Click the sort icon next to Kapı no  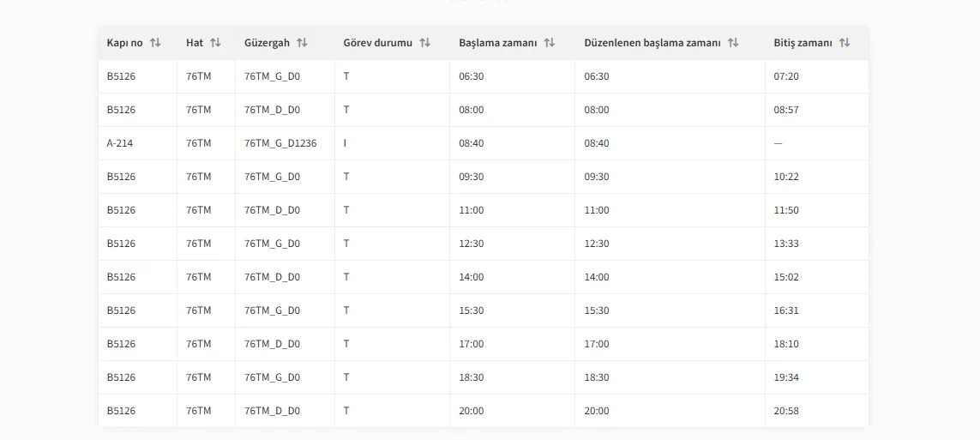click(155, 43)
